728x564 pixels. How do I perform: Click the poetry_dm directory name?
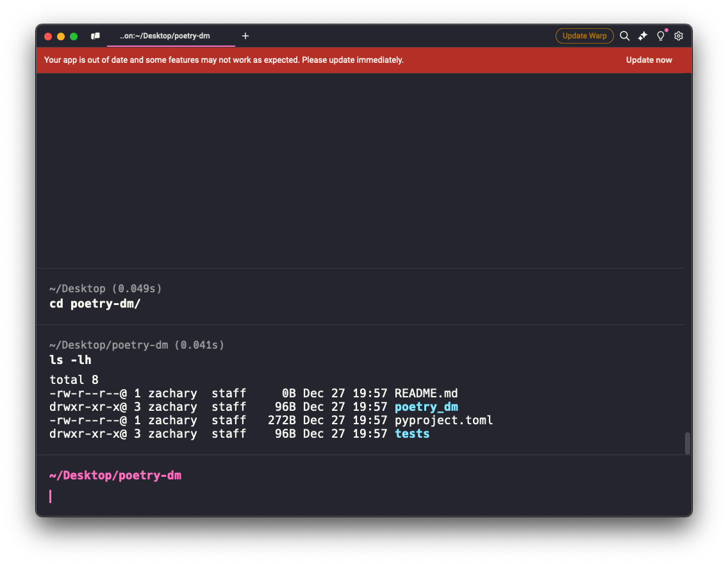(426, 407)
